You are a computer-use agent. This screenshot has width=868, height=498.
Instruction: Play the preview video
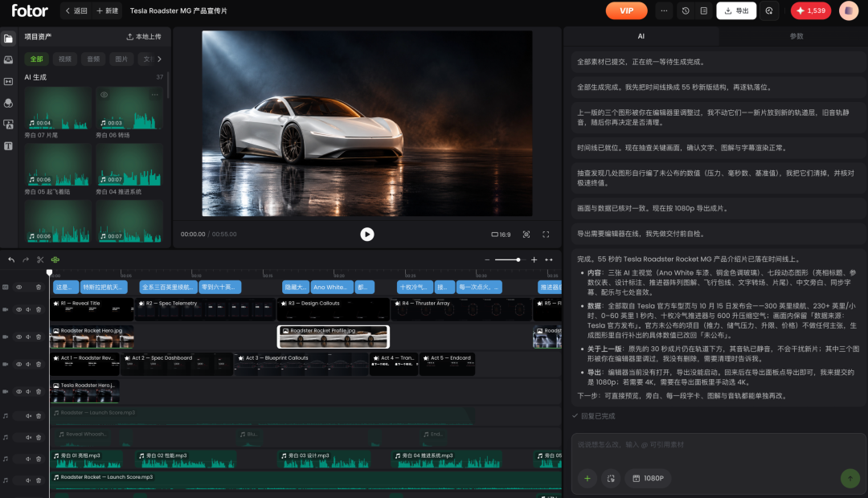click(367, 235)
